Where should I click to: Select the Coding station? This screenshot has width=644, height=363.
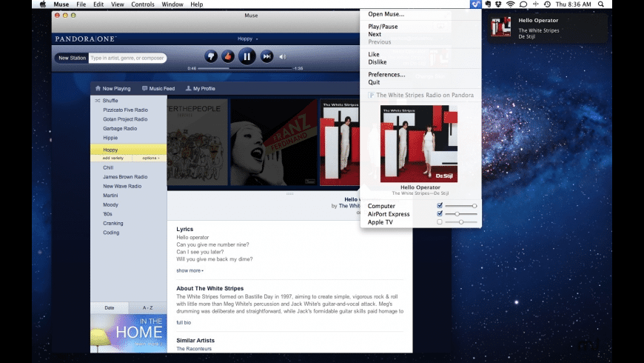pos(111,233)
